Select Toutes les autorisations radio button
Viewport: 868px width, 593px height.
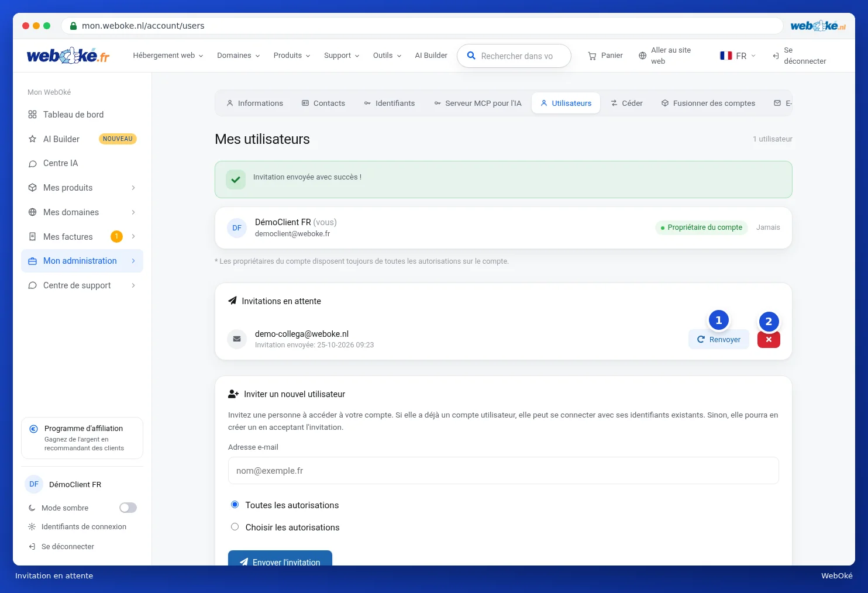pos(235,504)
